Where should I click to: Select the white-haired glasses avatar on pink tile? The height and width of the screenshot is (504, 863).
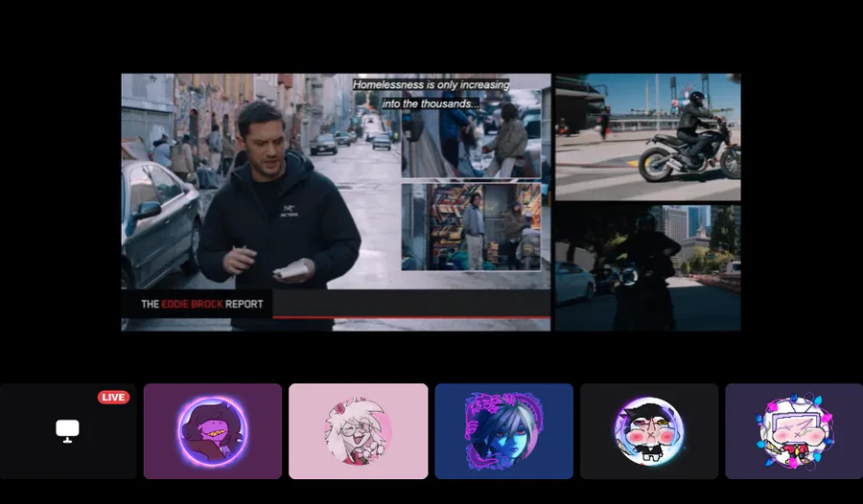point(359,431)
